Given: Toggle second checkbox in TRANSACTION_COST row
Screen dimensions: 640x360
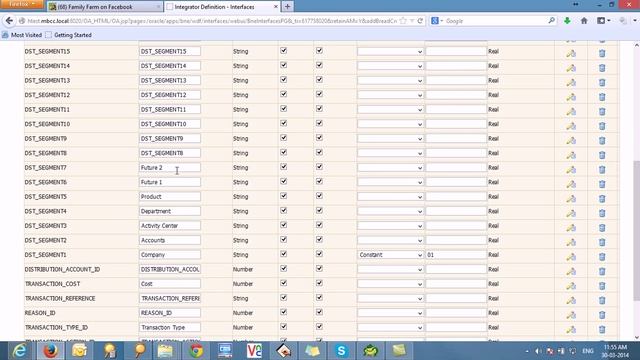Looking at the screenshot, I should [319, 283].
